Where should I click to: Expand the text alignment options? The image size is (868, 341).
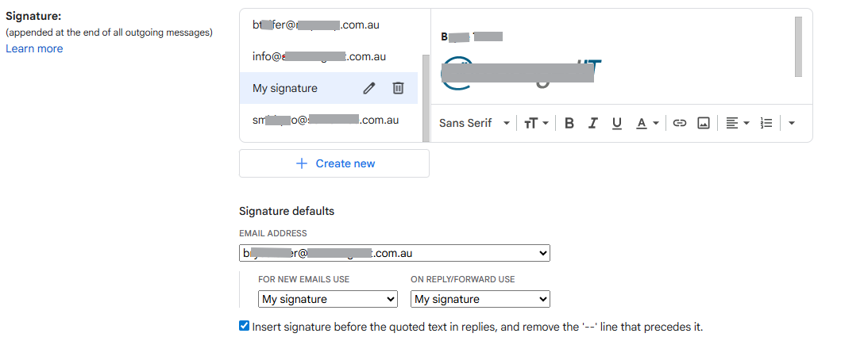(737, 123)
